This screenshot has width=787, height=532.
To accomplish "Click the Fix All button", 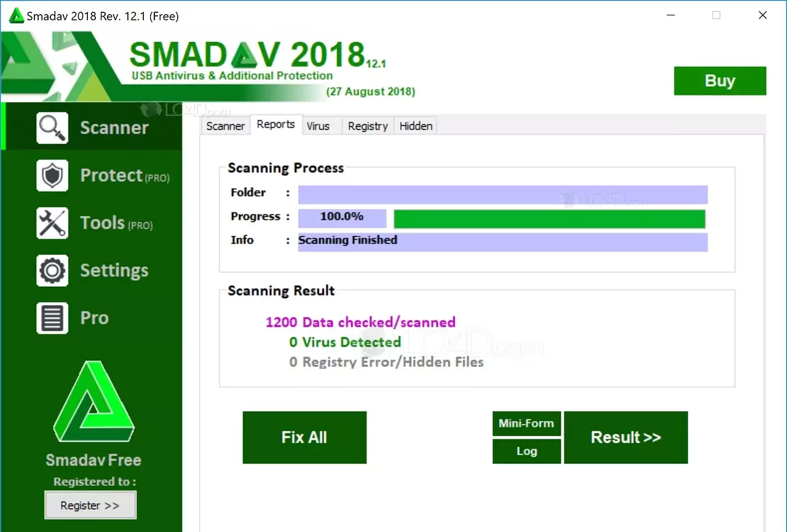I will coord(304,437).
